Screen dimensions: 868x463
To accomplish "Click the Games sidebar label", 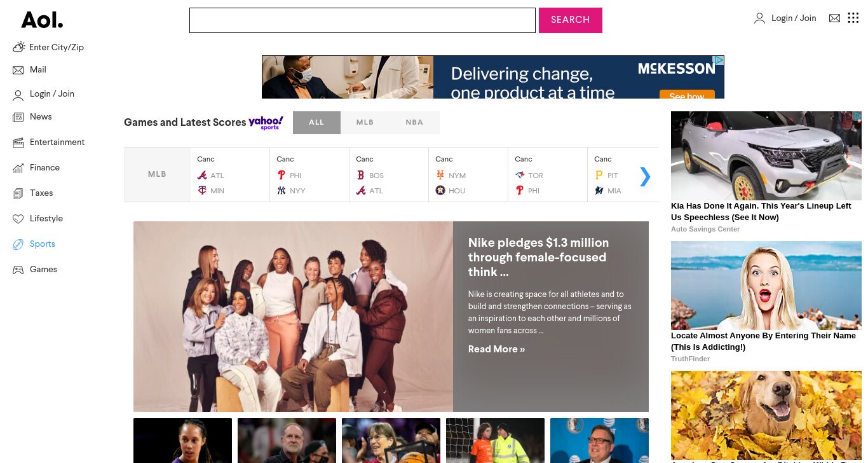I will point(43,270).
